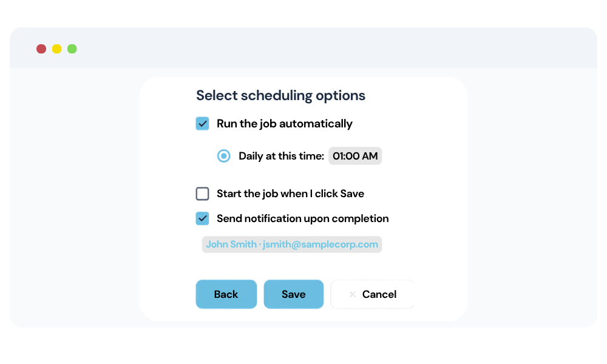The width and height of the screenshot is (607, 364).
Task: Click the John Smith name in recipient chip
Action: click(231, 244)
